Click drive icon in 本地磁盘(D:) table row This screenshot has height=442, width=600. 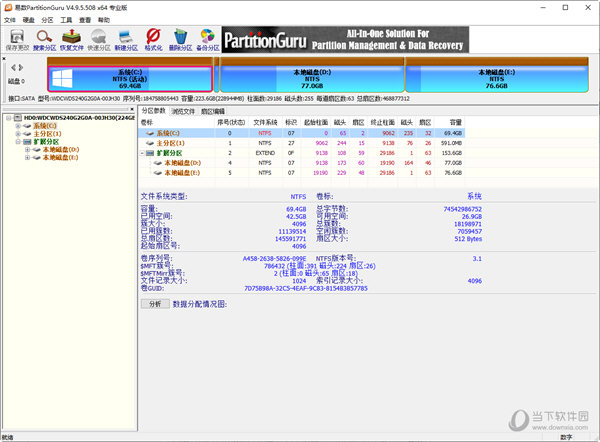[x=158, y=163]
